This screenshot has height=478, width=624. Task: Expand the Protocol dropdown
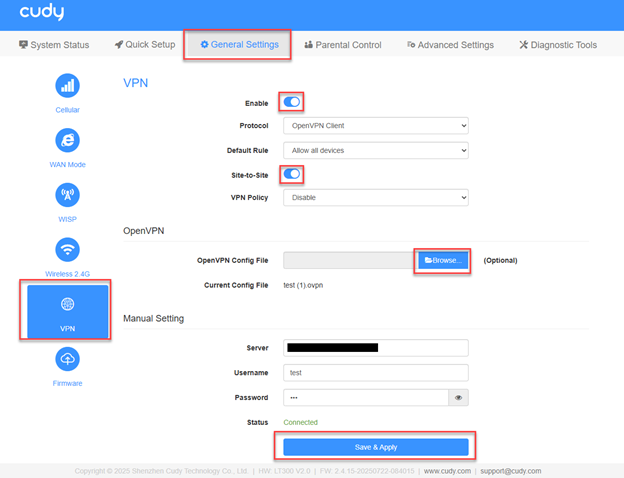[375, 126]
